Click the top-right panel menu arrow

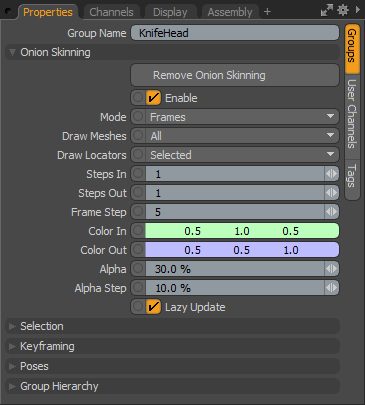(x=358, y=10)
